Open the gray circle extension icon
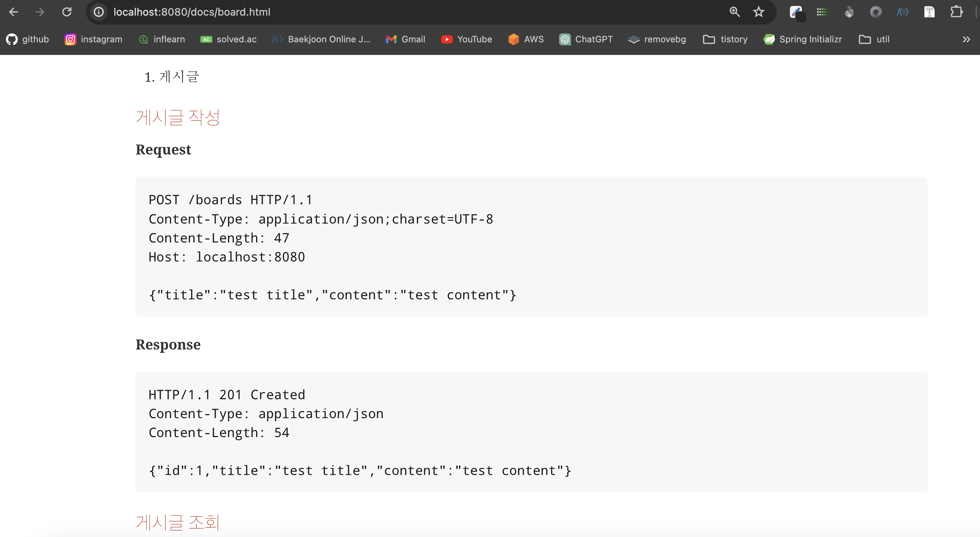The width and height of the screenshot is (980, 537). coord(876,12)
